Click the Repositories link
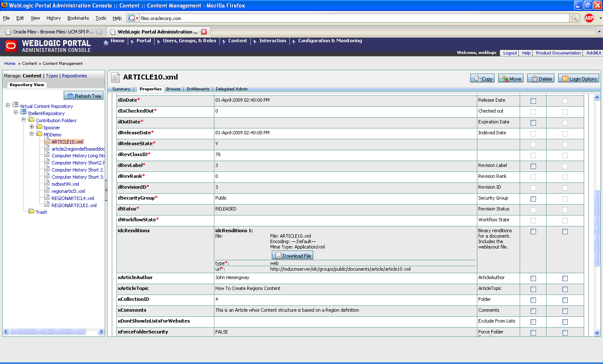Viewport: 603px width, 364px height. point(75,76)
